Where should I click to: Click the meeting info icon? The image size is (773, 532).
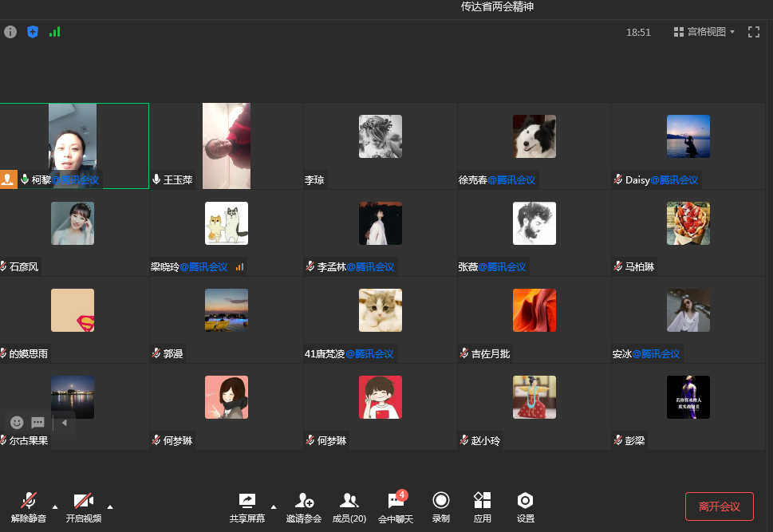[x=10, y=32]
